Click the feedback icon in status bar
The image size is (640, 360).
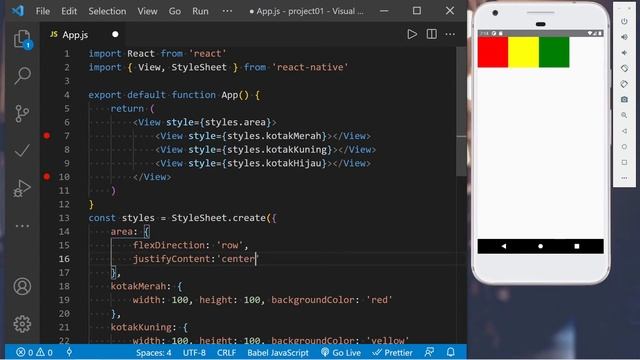(429, 352)
